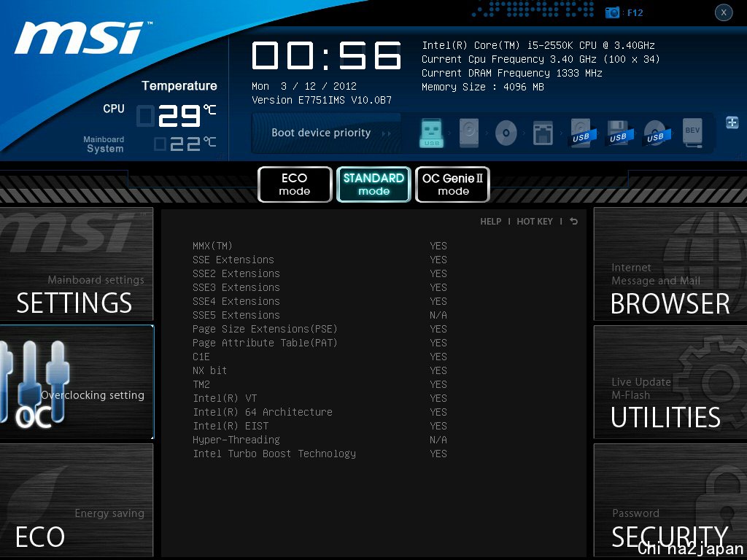
Task: Click the SSE5 Extensions row
Action: click(320, 315)
